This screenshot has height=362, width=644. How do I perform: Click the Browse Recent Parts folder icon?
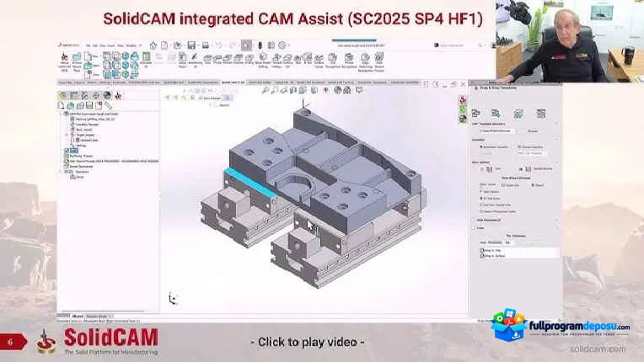(77, 58)
